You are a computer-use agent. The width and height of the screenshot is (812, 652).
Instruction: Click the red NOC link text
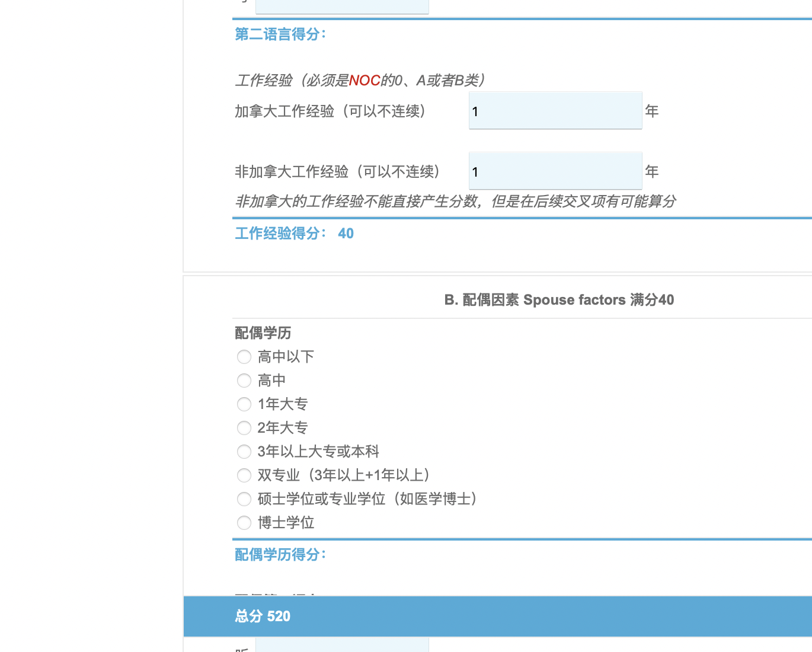(x=365, y=80)
